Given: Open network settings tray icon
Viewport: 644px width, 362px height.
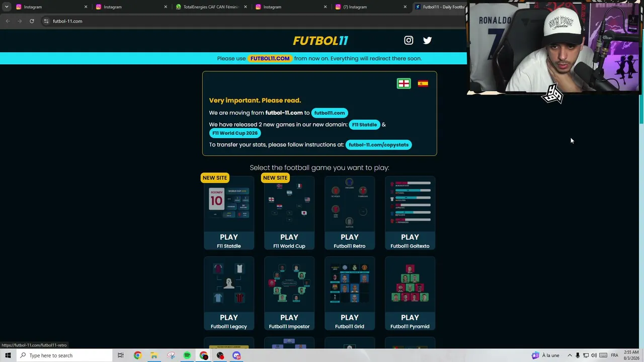Looking at the screenshot, I should 586,355.
